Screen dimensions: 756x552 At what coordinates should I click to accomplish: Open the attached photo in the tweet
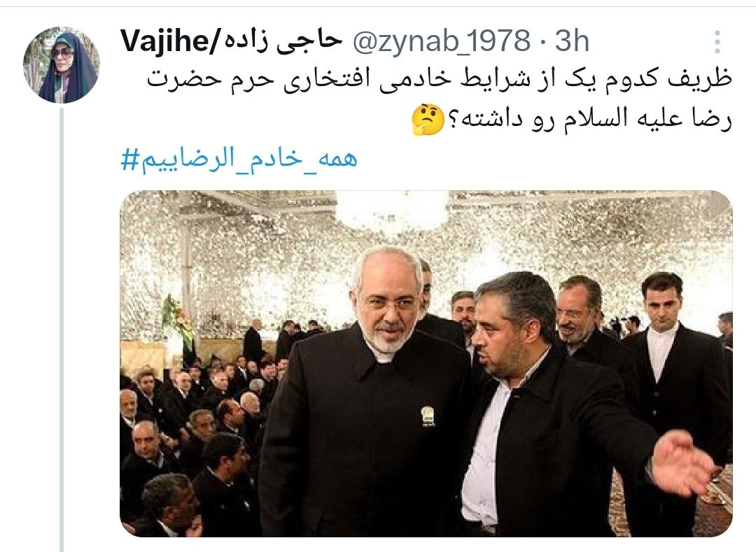tap(426, 364)
